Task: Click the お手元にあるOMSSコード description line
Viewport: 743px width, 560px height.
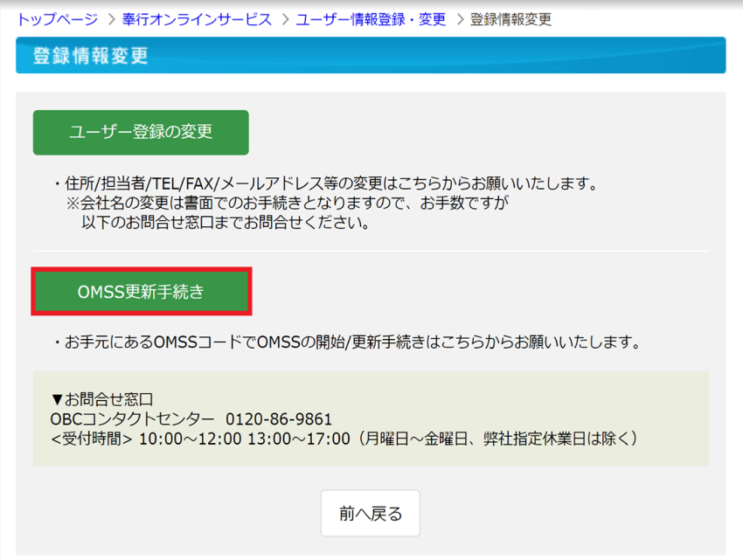Action: (x=346, y=342)
